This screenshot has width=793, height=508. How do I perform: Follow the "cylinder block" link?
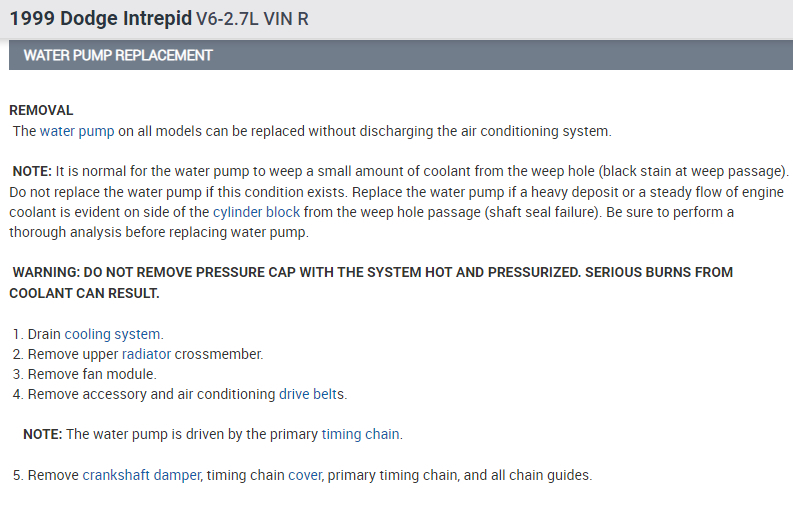[256, 212]
